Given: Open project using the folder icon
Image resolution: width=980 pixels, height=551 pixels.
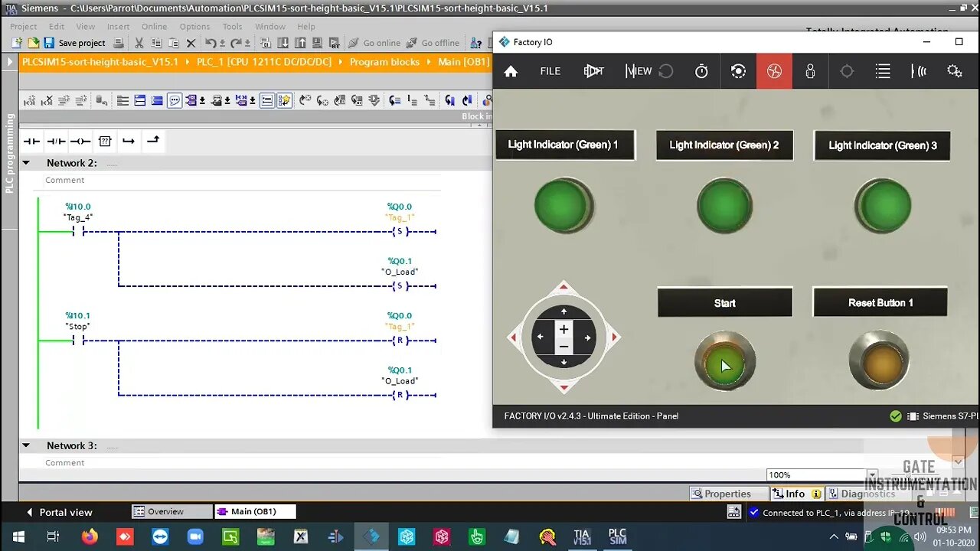Looking at the screenshot, I should coord(34,43).
